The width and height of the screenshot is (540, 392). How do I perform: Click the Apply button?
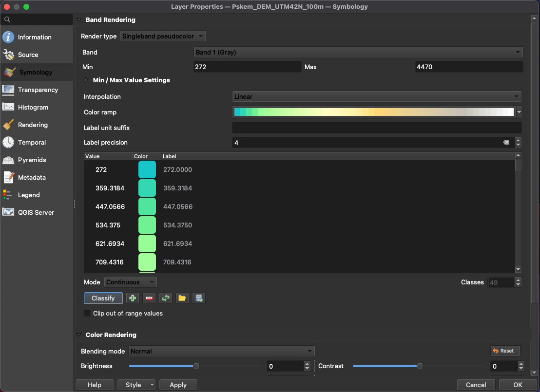[178, 385]
